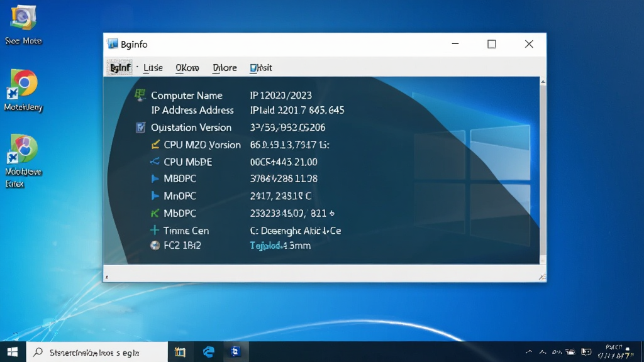Select the CPU M2O Vorsion label
This screenshot has width=644, height=362.
[x=202, y=145]
